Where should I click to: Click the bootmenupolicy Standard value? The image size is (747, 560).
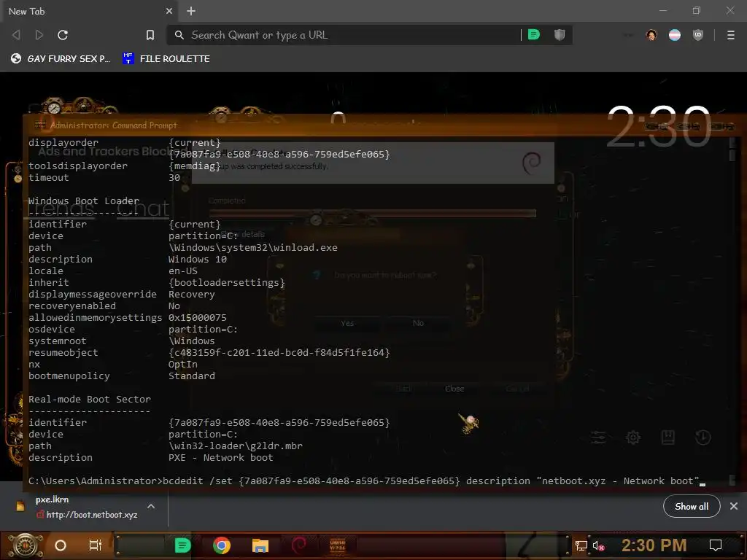[192, 376]
